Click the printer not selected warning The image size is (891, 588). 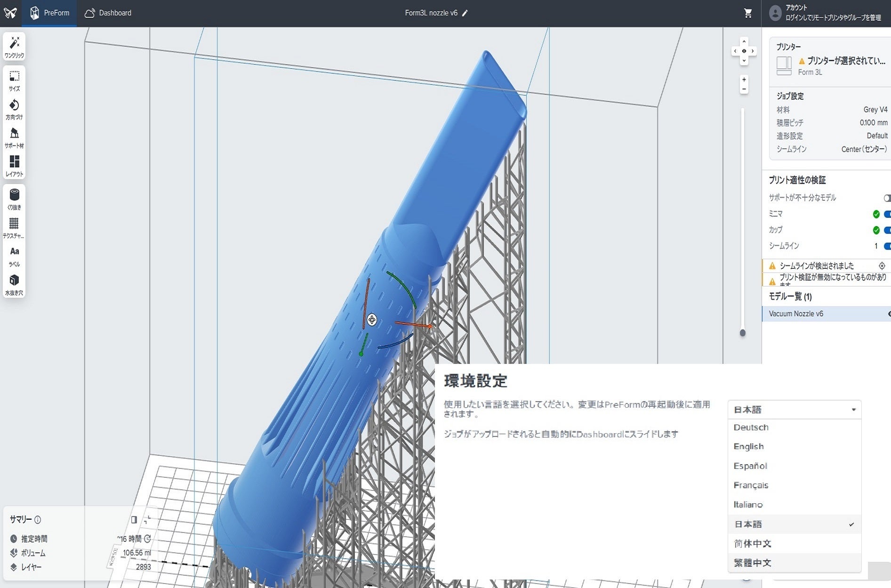pos(842,61)
